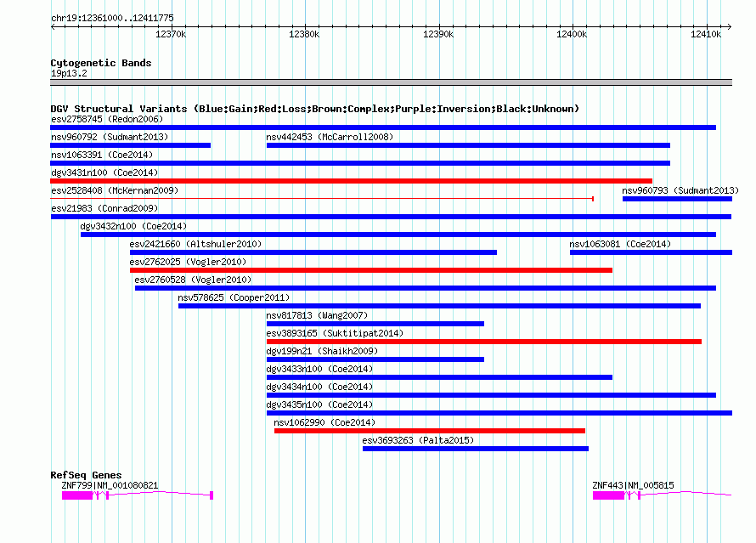This screenshot has width=756, height=543.
Task: Open nsv960793 (Sudmant2013) variant label
Action: [680, 190]
